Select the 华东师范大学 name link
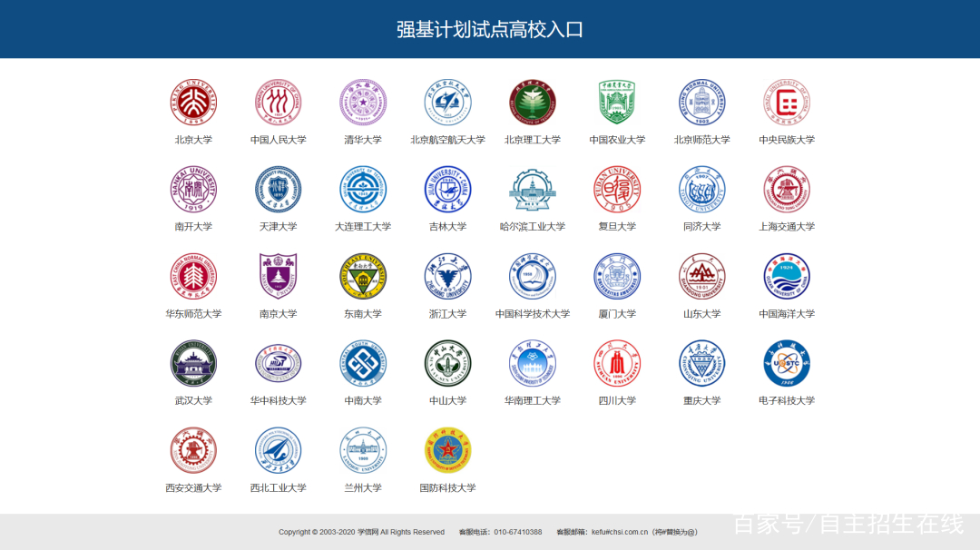Image resolution: width=980 pixels, height=550 pixels. click(x=194, y=314)
